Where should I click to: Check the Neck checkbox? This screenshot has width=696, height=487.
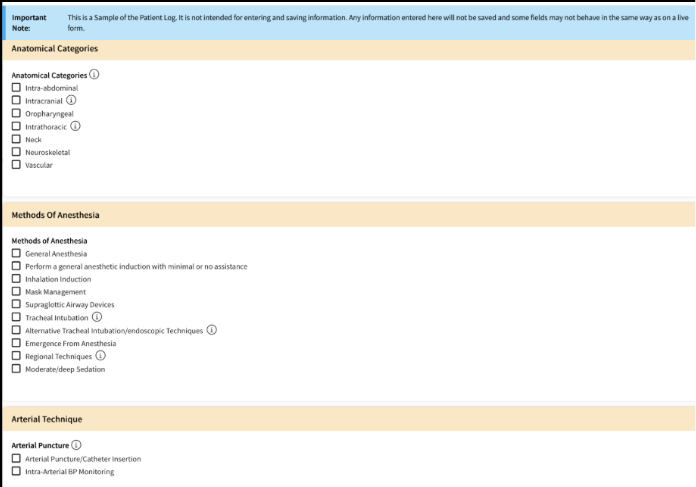coord(16,139)
